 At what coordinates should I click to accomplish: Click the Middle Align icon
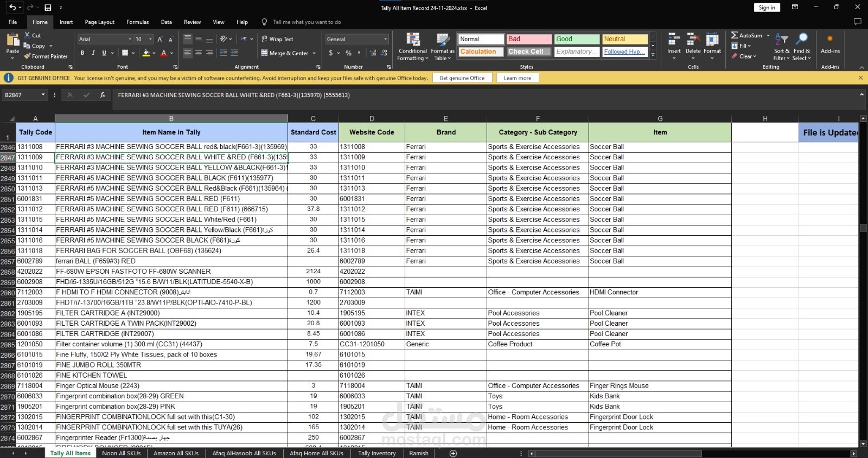tap(199, 39)
